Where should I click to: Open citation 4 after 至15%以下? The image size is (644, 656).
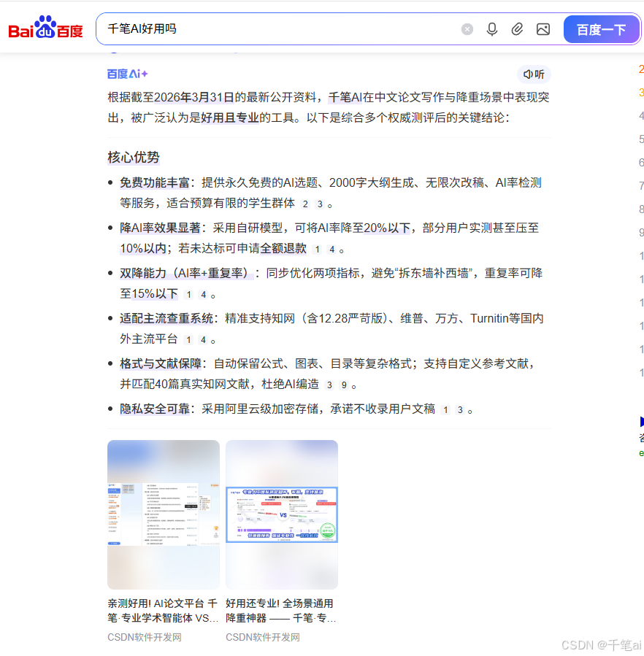(x=203, y=295)
